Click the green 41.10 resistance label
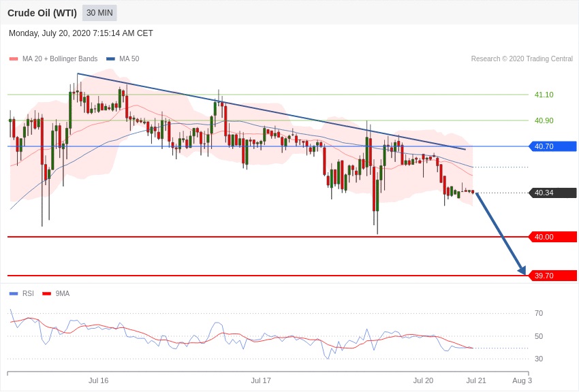 pos(544,95)
